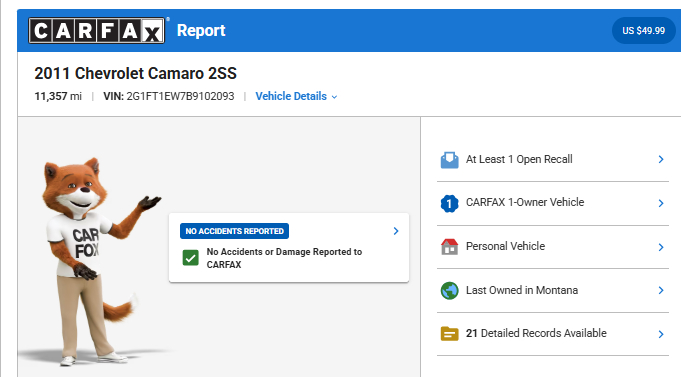Open chevron for At Least 1 Open Recall
This screenshot has height=377, width=681.
tap(661, 159)
